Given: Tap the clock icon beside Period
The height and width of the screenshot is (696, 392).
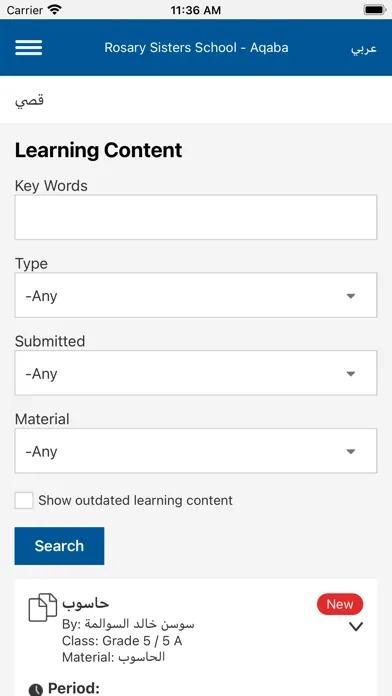Looking at the screenshot, I should point(36,690).
